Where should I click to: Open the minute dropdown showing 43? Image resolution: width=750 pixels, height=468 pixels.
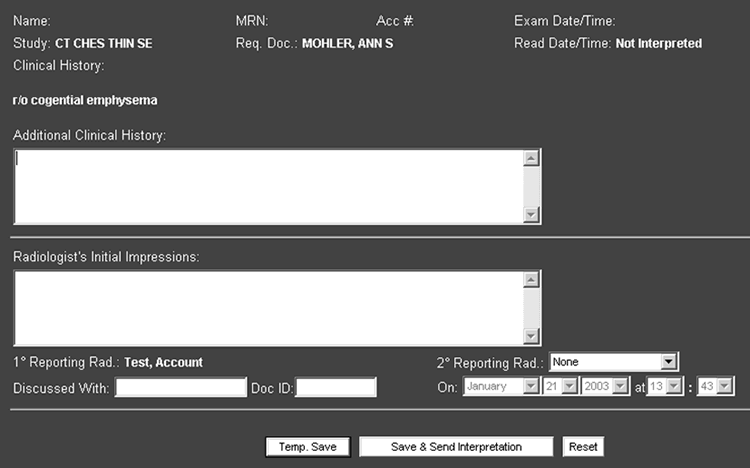[716, 386]
